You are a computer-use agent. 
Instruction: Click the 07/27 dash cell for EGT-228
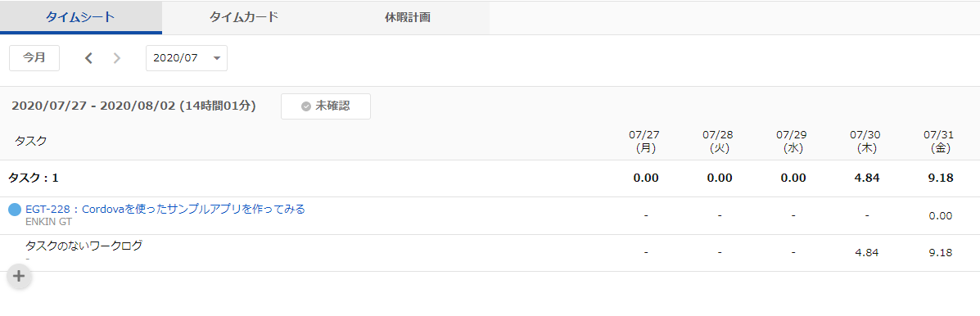(646, 216)
